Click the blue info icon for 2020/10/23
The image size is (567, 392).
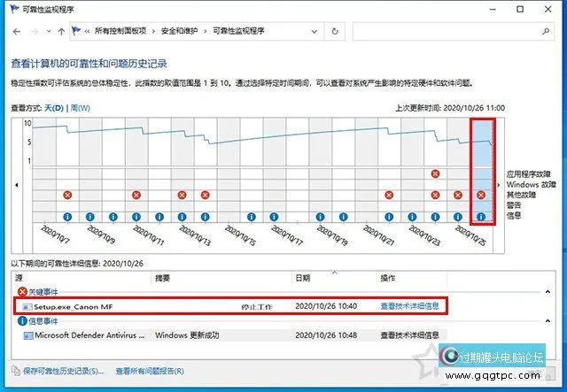point(412,217)
